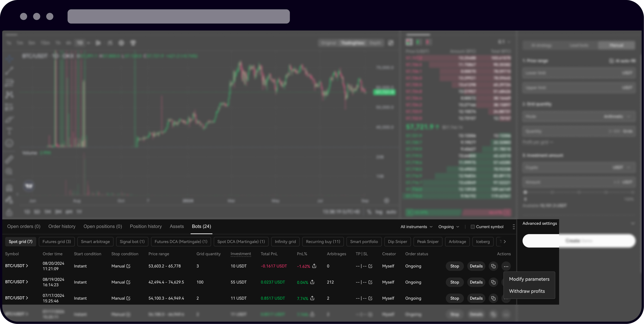644x324 pixels.
Task: Click the share icon beside -1.62% PnL
Action: point(314,266)
